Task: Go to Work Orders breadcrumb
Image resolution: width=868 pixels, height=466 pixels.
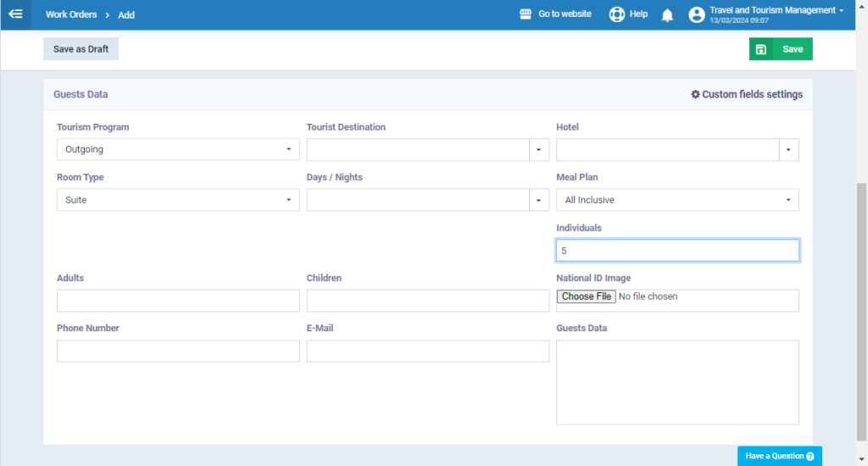Action: pyautogui.click(x=71, y=15)
